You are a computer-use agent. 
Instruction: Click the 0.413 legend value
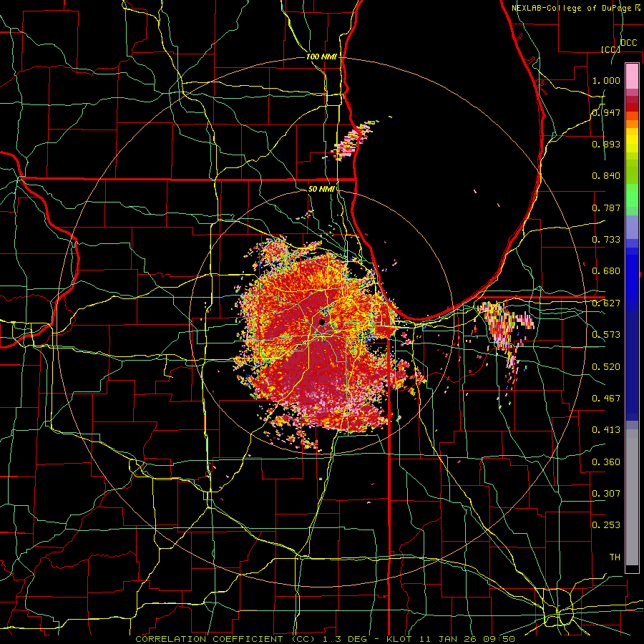coord(606,430)
